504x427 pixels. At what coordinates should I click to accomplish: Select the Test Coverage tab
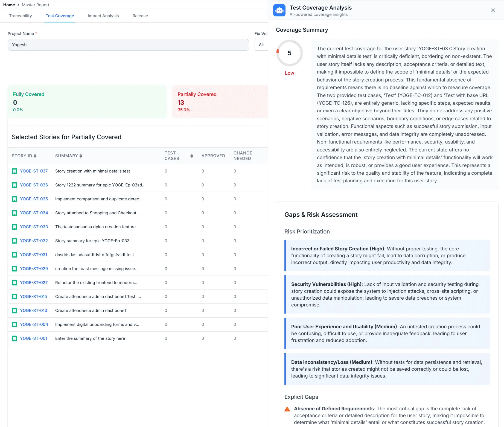pos(60,16)
